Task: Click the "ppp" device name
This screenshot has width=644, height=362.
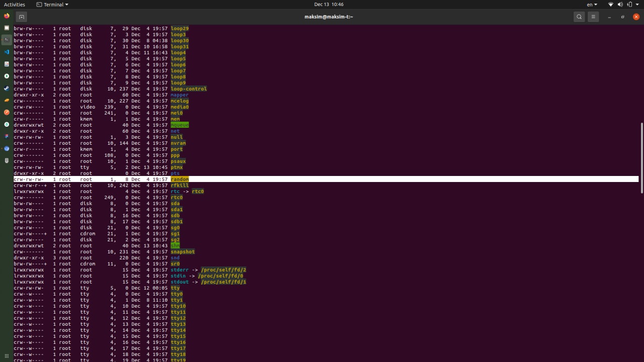Action: pyautogui.click(x=175, y=155)
